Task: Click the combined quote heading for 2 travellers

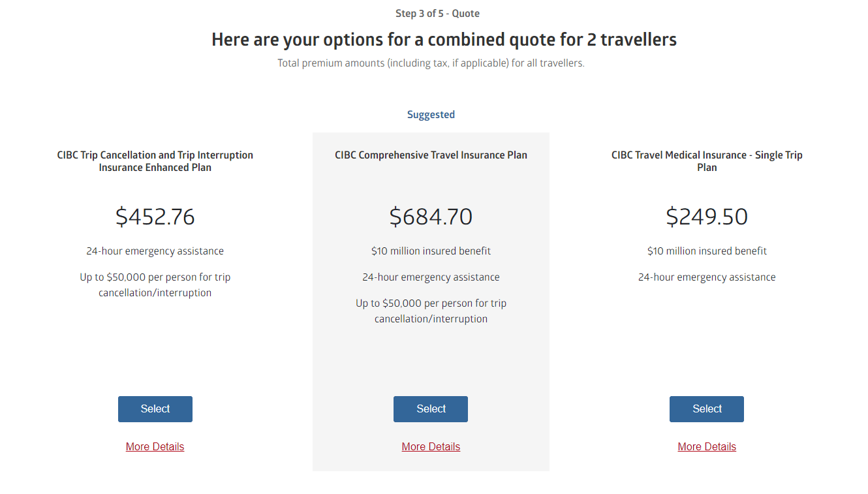Action: tap(444, 39)
